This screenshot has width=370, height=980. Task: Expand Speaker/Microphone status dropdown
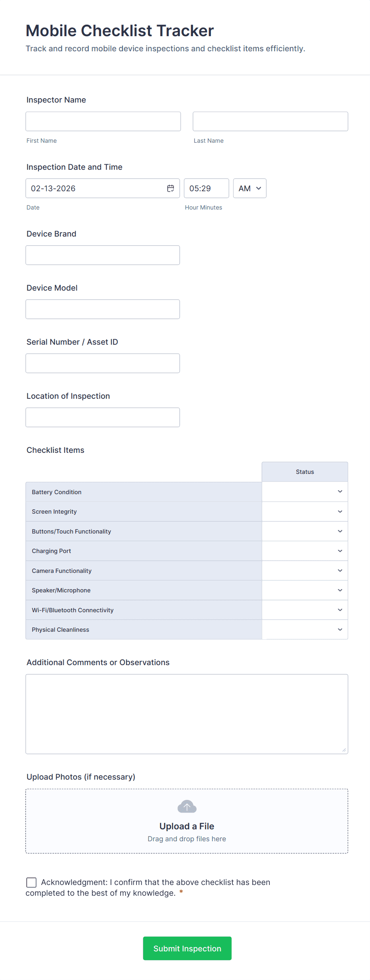coord(305,590)
